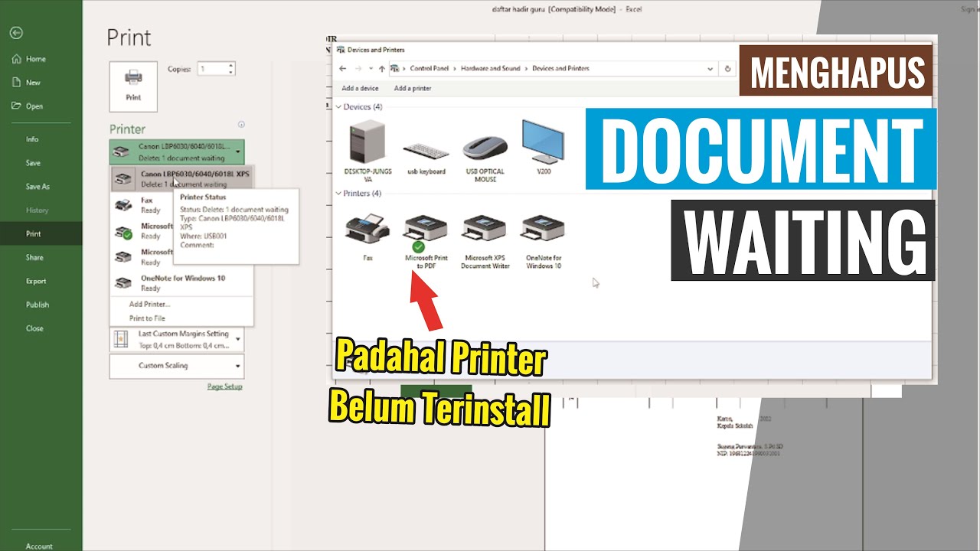Select the DESKTOP-JUNGS VA computer icon
Viewport: 980px width, 551px height.
[367, 151]
